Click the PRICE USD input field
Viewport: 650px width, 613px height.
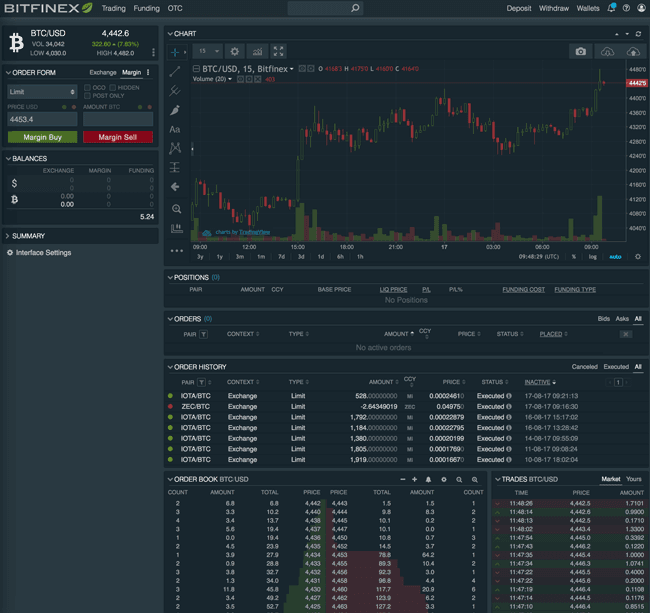click(x=42, y=119)
